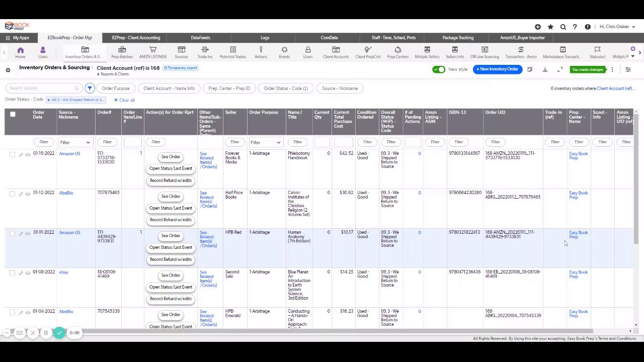Open the Mrktplc Sellers icon

click(427, 50)
